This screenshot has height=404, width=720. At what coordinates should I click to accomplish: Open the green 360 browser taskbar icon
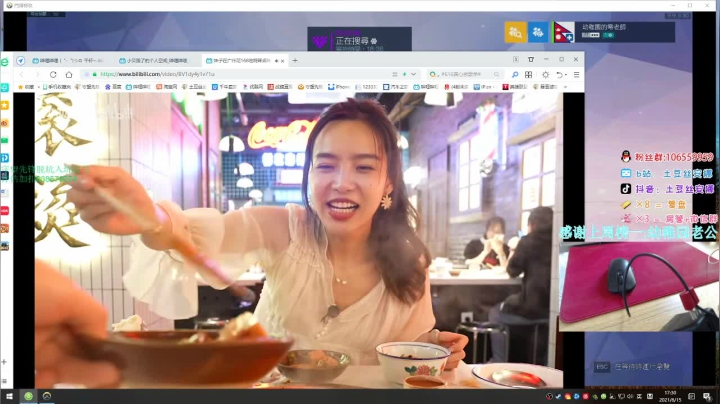pos(28,396)
